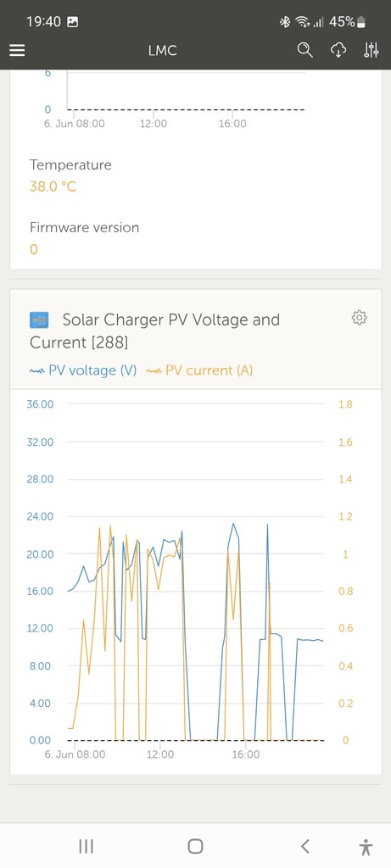391x868 pixels.
Task: Toggle PV current (A) series visibility
Action: (199, 370)
